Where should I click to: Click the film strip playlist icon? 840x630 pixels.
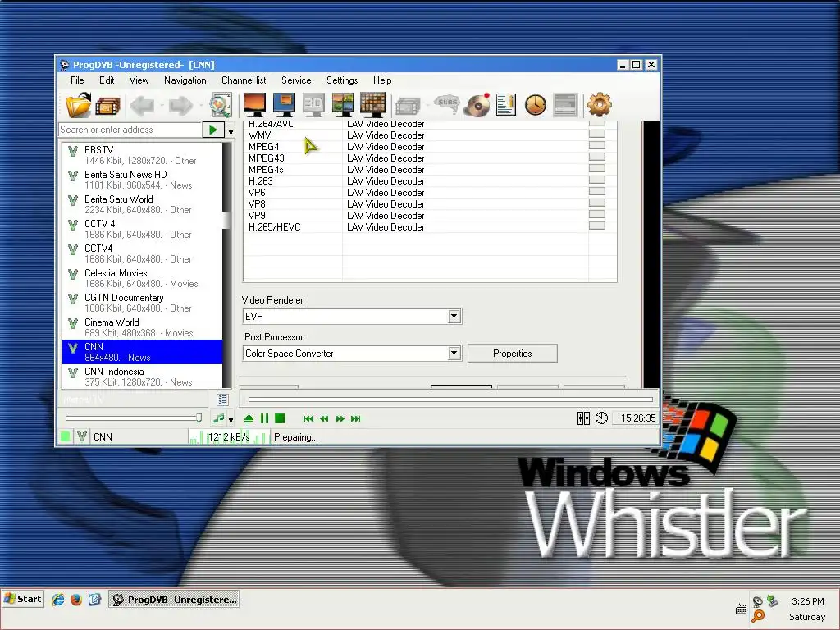pos(107,106)
